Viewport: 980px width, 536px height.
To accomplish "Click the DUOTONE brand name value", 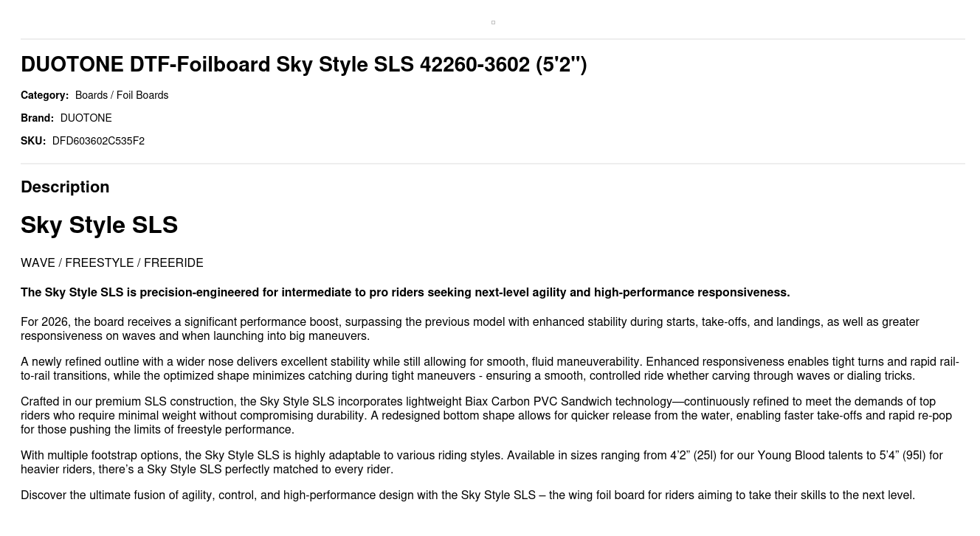I will 86,118.
